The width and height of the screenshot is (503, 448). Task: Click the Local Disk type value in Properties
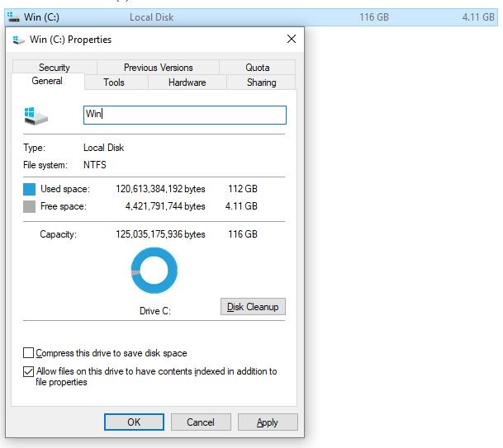(x=103, y=148)
